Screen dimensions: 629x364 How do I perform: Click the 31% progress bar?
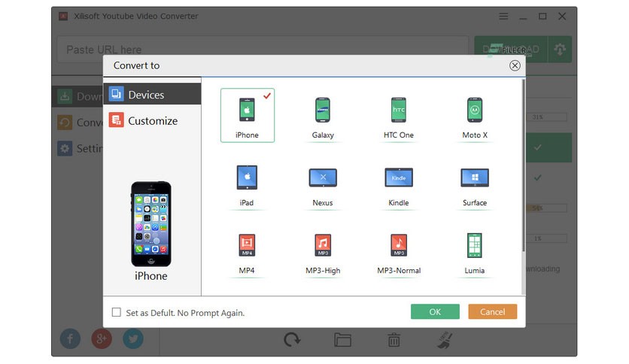point(546,117)
